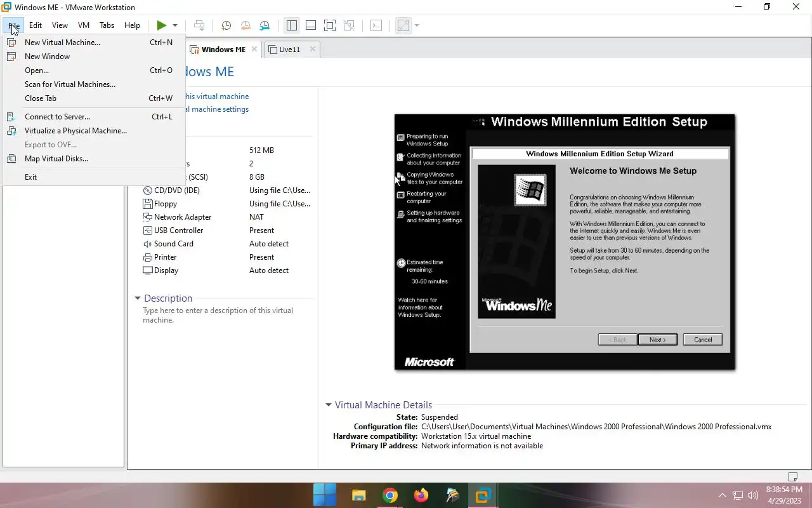Open the View menu
The width and height of the screenshot is (812, 508).
60,25
